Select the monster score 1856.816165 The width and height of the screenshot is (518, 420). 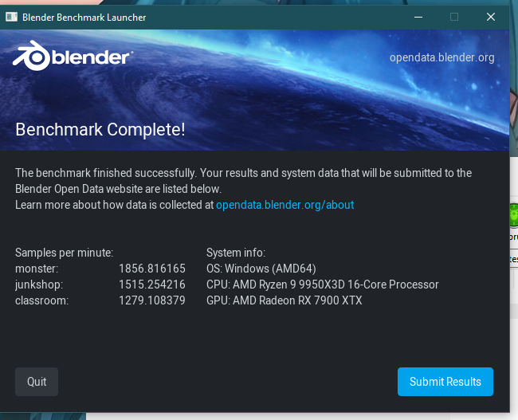pos(152,269)
